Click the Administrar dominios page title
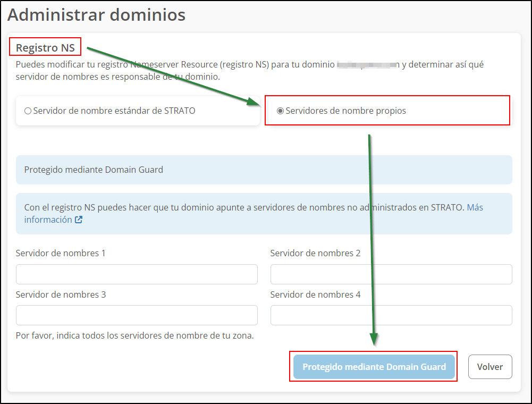The image size is (532, 404). pyautogui.click(x=96, y=15)
